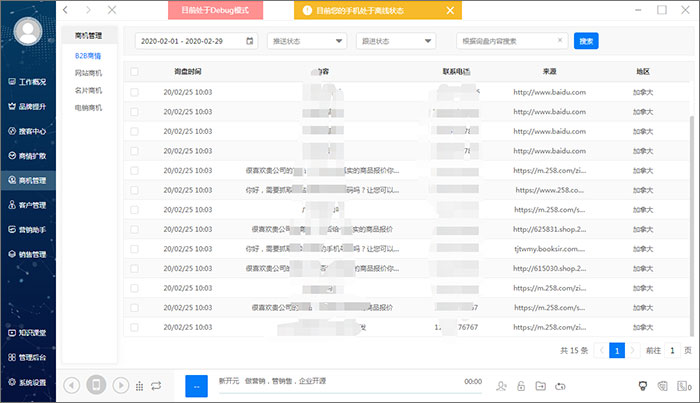
Task: Expand the second 跟进状态 dropdown
Action: coord(396,43)
